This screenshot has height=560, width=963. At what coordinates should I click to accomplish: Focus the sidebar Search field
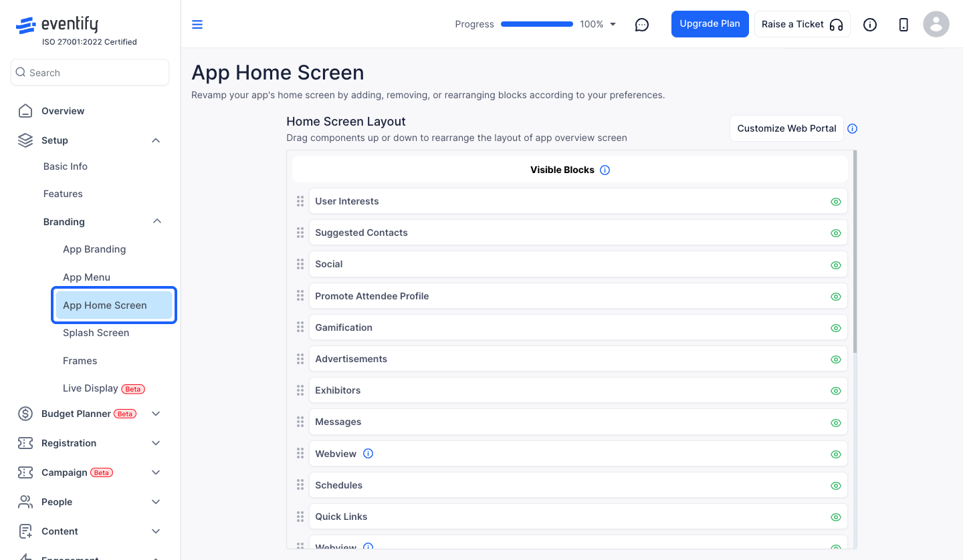click(x=90, y=72)
